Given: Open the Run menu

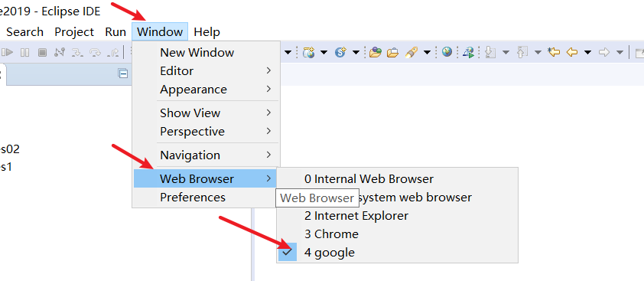Looking at the screenshot, I should pyautogui.click(x=115, y=31).
